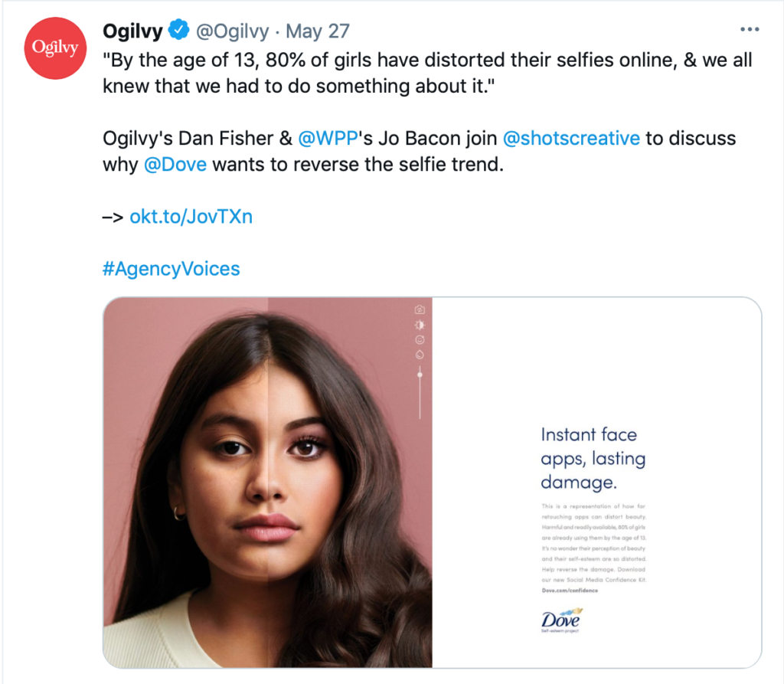Screen dimensions: 784x684
Task: Click the smiley face filter icon in the ad
Action: pos(420,339)
